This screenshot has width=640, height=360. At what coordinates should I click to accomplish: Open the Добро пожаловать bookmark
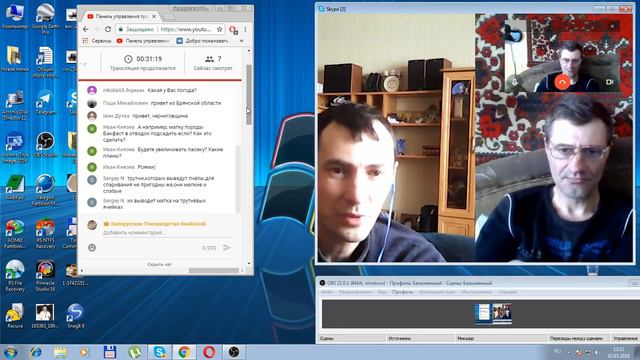click(x=202, y=41)
